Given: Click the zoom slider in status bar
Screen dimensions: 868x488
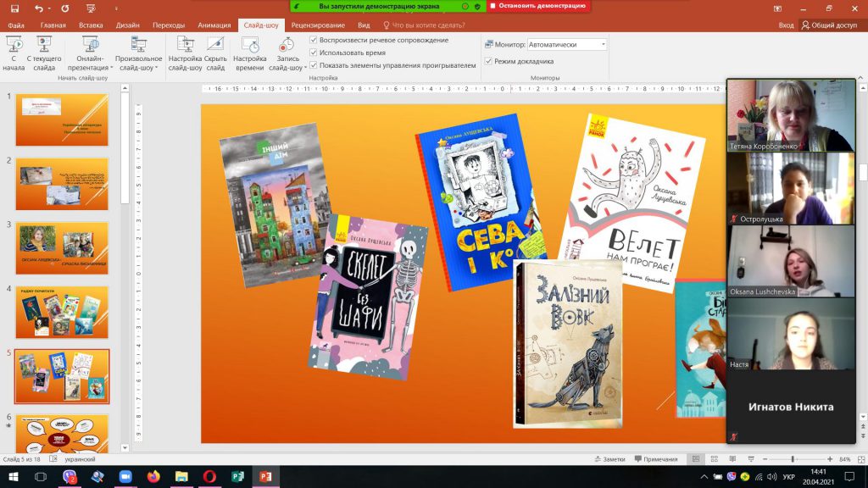Looking at the screenshot, I should [x=793, y=459].
